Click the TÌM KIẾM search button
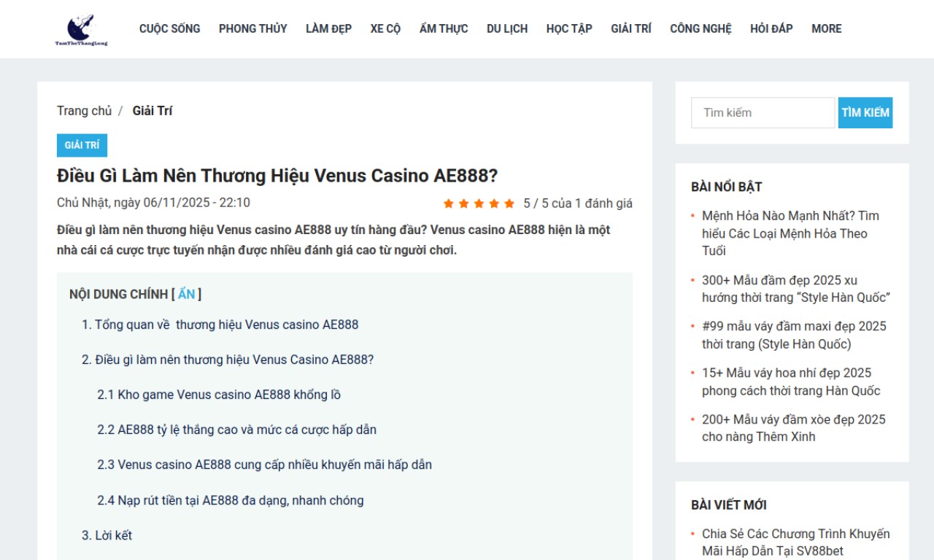 pyautogui.click(x=865, y=113)
